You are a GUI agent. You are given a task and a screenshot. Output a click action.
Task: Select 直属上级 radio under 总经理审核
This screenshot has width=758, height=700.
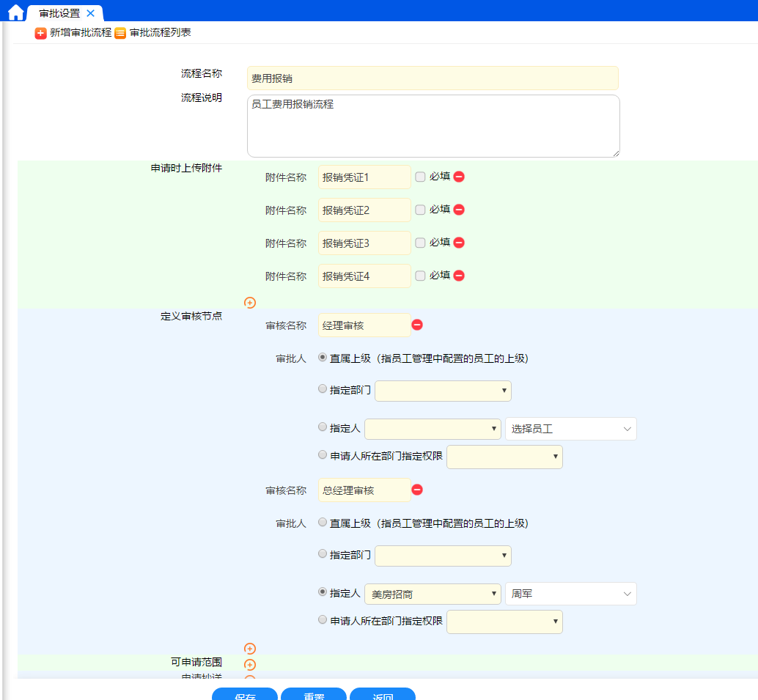point(323,523)
